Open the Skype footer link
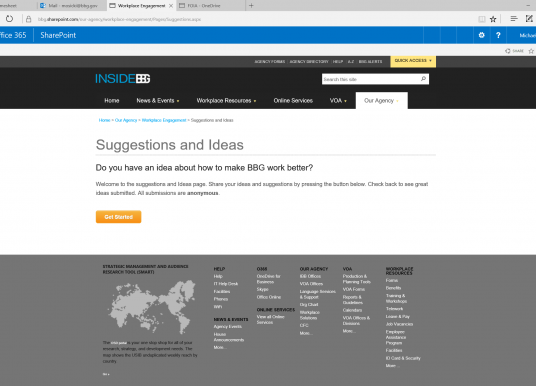This screenshot has height=386, width=536. (x=263, y=289)
